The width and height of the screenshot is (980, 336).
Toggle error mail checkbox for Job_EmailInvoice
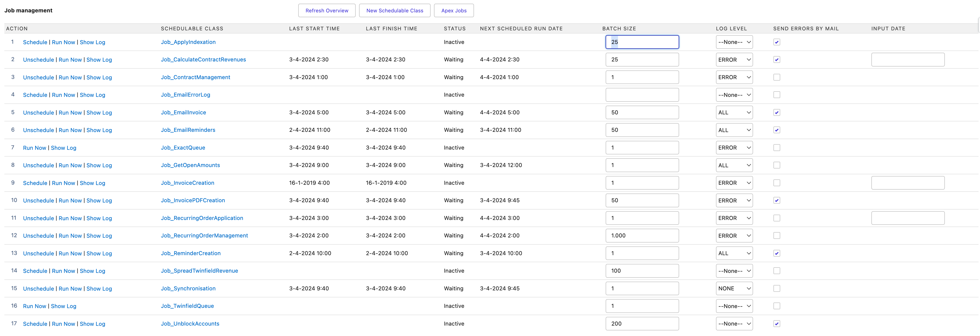tap(777, 113)
